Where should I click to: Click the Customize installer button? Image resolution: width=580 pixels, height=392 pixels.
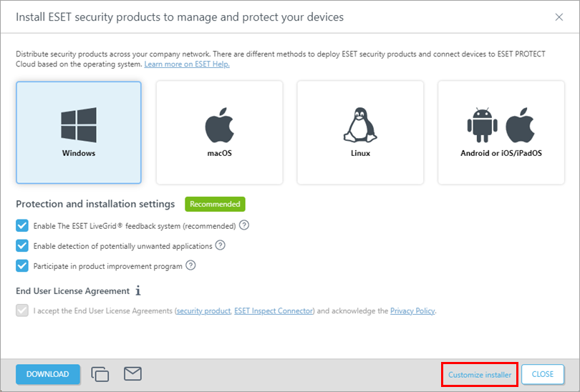[479, 374]
